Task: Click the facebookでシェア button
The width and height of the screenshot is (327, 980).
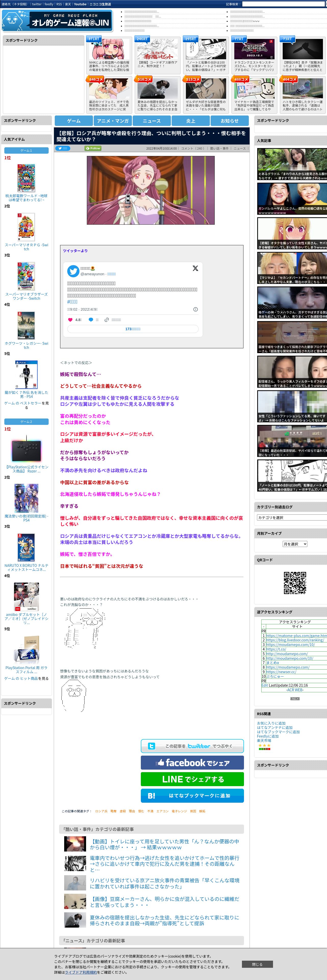Action: (x=192, y=762)
